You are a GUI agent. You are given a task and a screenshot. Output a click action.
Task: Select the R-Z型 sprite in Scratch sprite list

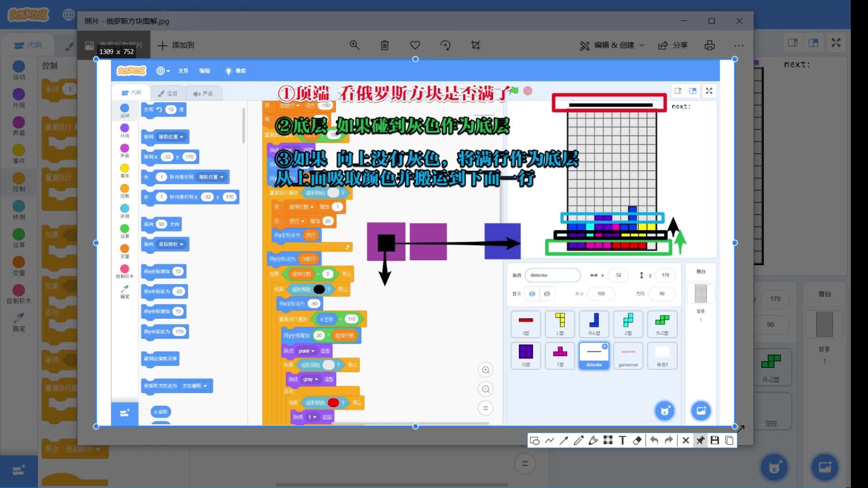(x=771, y=367)
